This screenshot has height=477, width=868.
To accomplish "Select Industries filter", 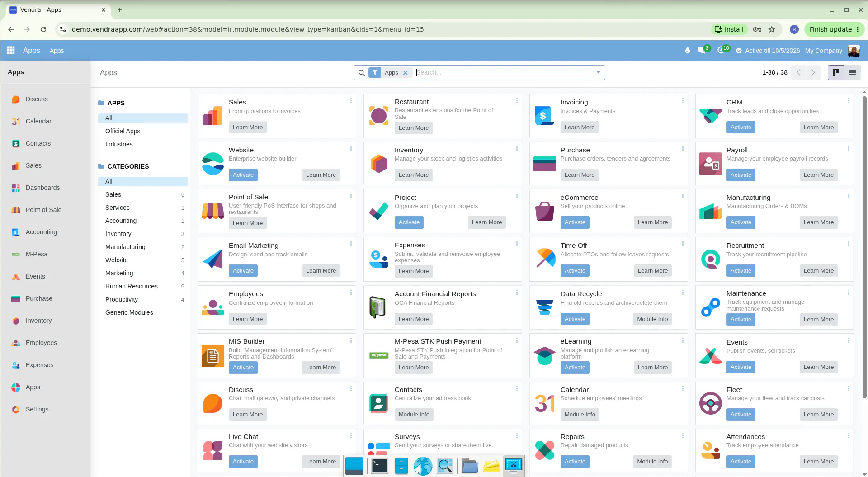I will (119, 144).
